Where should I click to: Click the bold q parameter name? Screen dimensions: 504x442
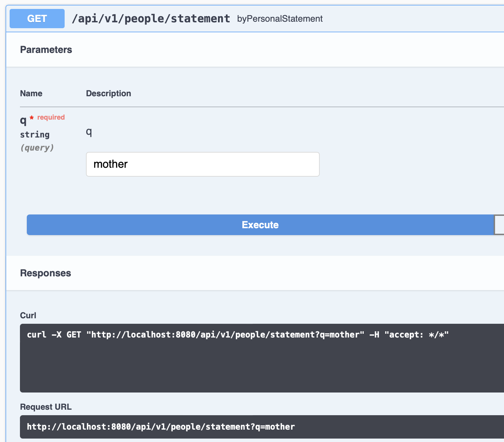(x=23, y=120)
